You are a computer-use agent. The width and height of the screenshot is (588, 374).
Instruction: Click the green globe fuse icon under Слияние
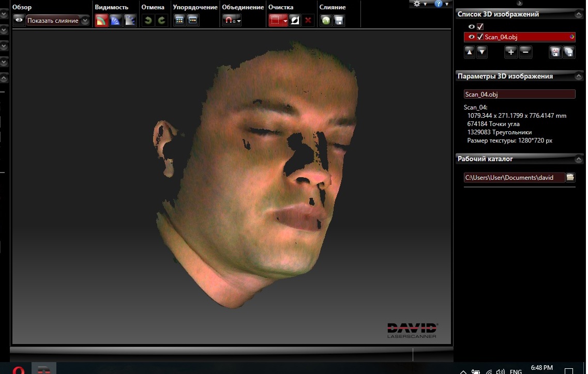click(x=326, y=21)
